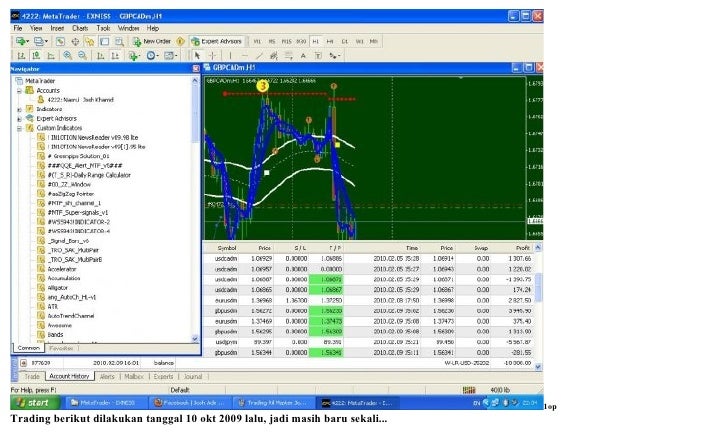728x442 pixels.
Task: Click the account history scroll-down arrow
Action: coord(538,367)
